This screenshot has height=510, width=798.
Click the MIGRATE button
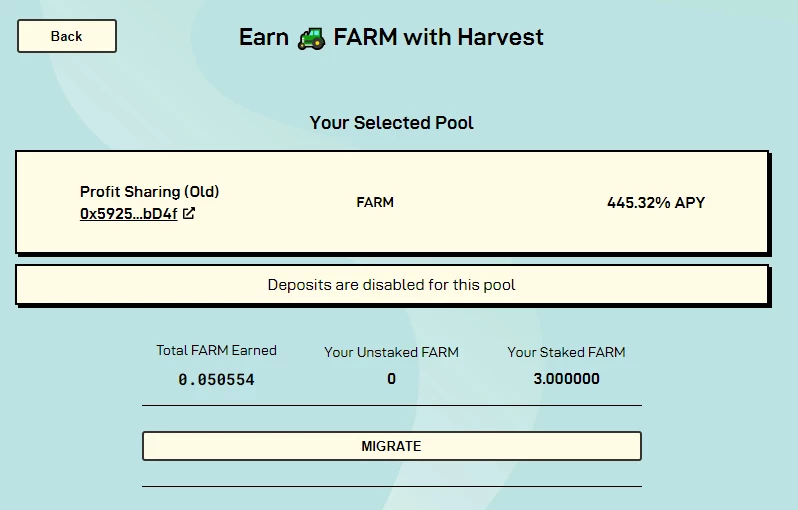click(x=391, y=446)
